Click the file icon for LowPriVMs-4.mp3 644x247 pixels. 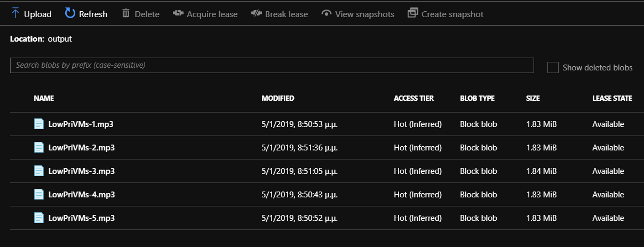tap(38, 194)
